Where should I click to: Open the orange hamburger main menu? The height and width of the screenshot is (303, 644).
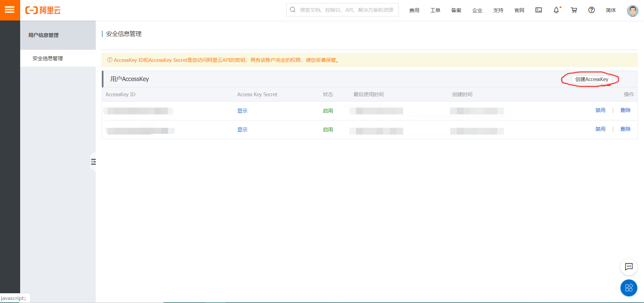10,10
